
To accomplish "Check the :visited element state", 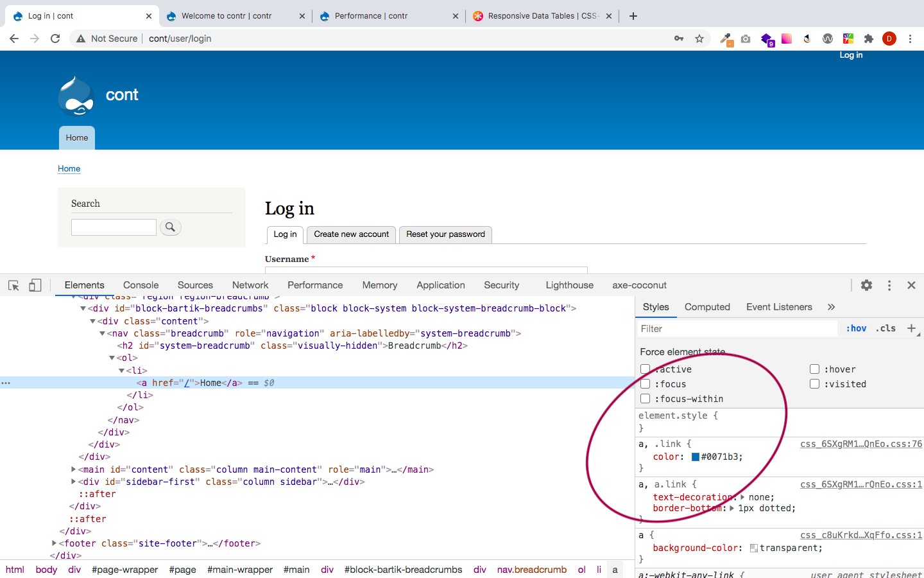I will (x=814, y=383).
